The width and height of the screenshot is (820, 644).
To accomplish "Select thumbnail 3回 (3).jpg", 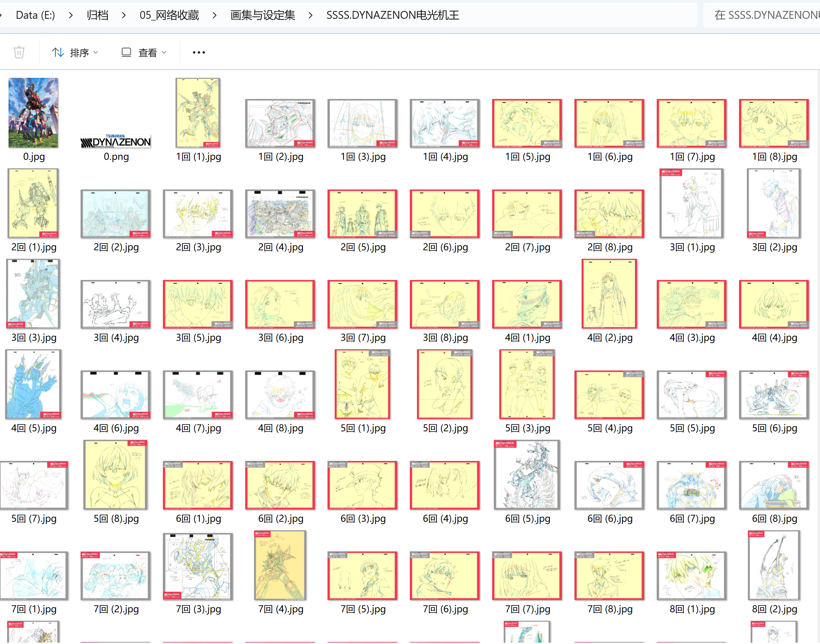I will (33, 294).
